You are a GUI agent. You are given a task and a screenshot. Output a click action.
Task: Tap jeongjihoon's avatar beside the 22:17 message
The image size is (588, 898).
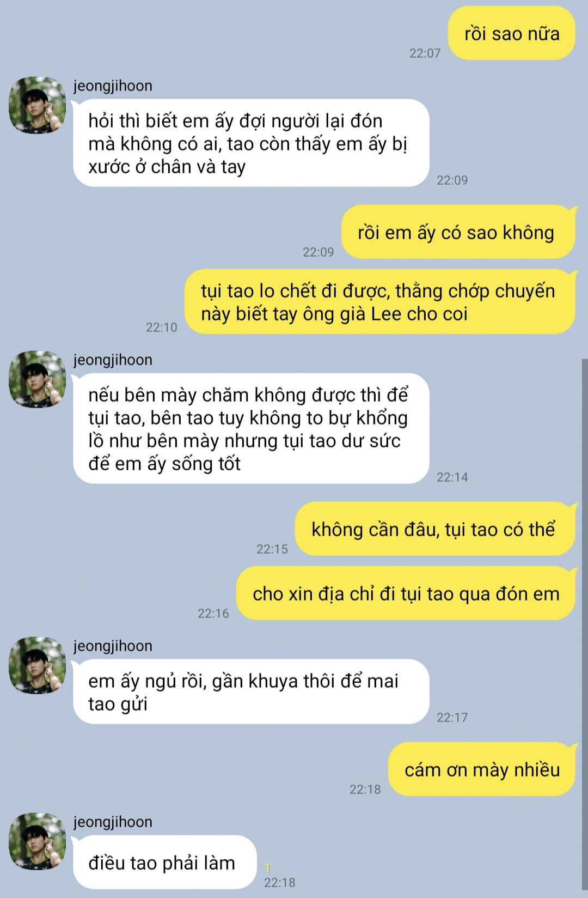tap(37, 665)
